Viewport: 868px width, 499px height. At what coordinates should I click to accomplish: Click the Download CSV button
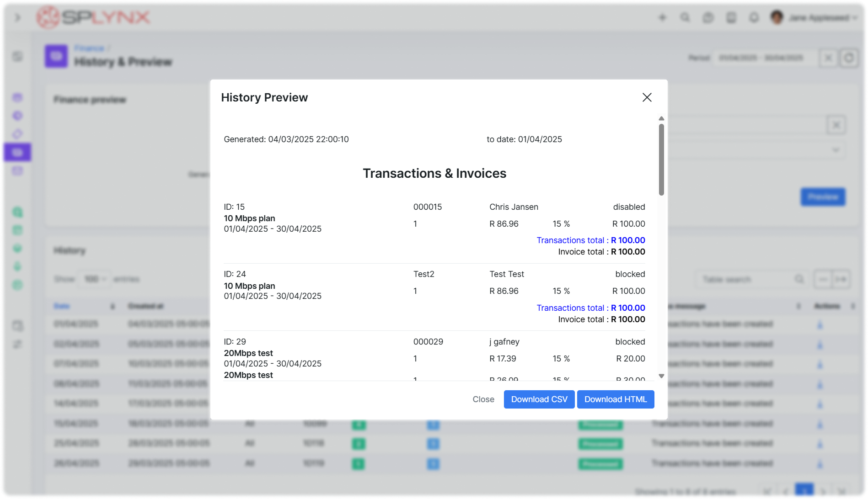click(x=539, y=399)
